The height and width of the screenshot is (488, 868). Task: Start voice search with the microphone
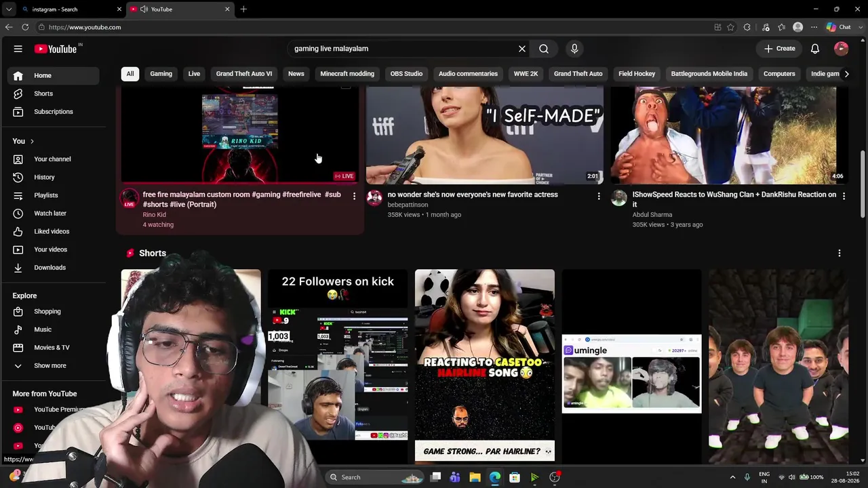point(574,49)
